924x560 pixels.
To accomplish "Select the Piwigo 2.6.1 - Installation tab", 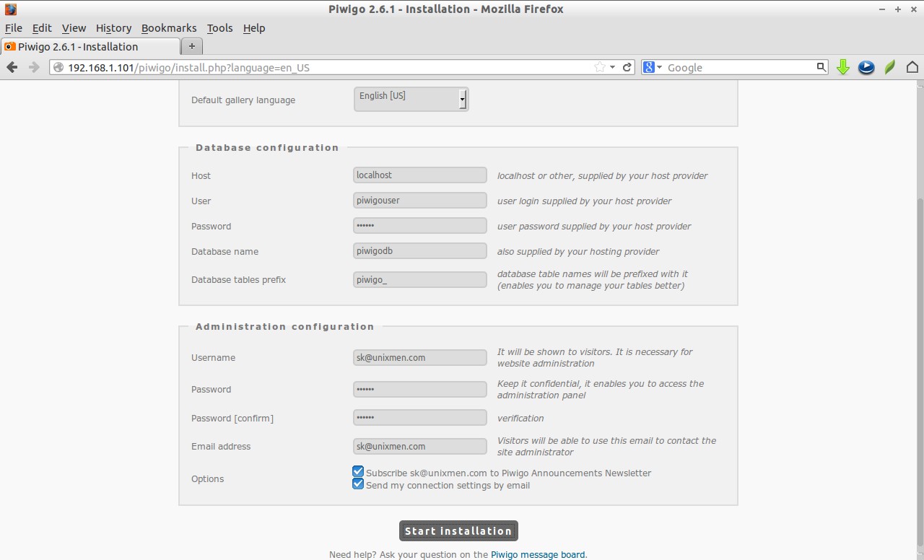I will (x=90, y=46).
